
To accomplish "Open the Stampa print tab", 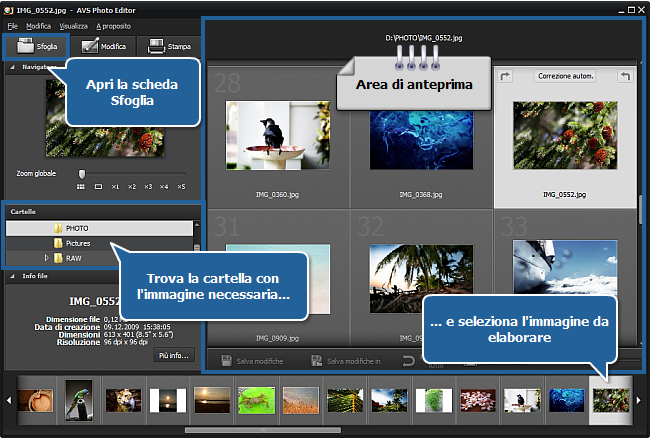I will pyautogui.click(x=168, y=46).
